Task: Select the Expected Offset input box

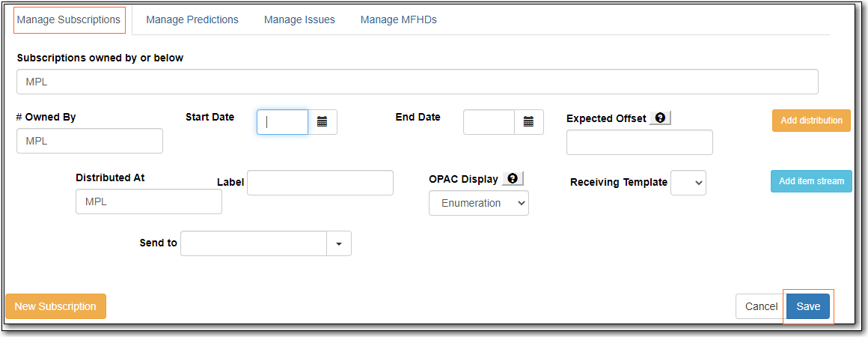Action: pos(639,142)
